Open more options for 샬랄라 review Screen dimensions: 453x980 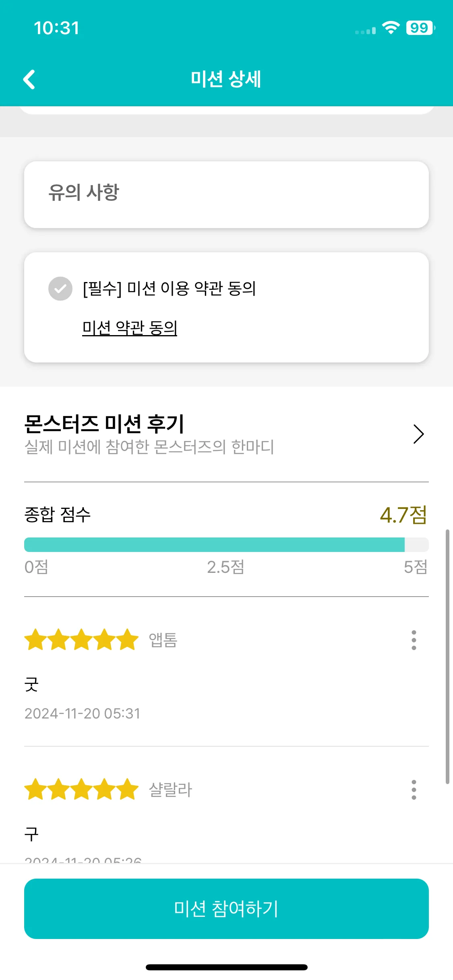pos(414,790)
